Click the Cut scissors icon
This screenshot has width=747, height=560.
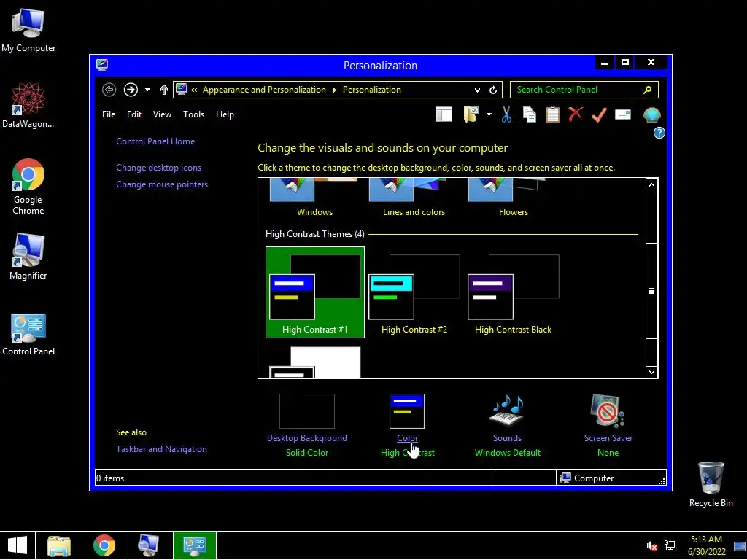click(x=506, y=114)
